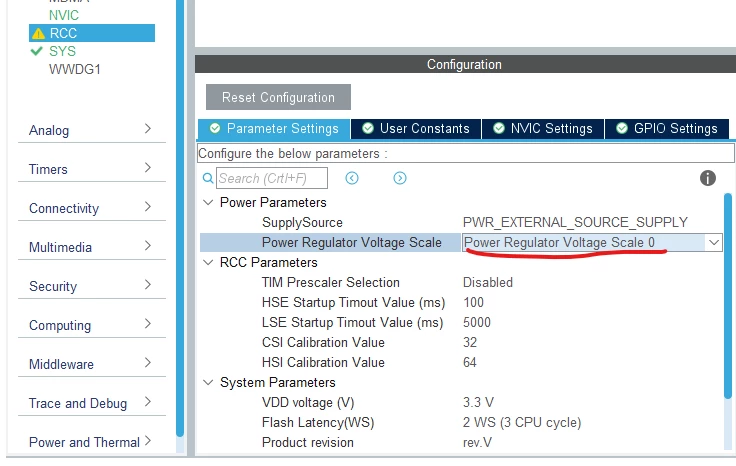736x466 pixels.
Task: Click the left category panel scrollbar
Action: coord(180,218)
